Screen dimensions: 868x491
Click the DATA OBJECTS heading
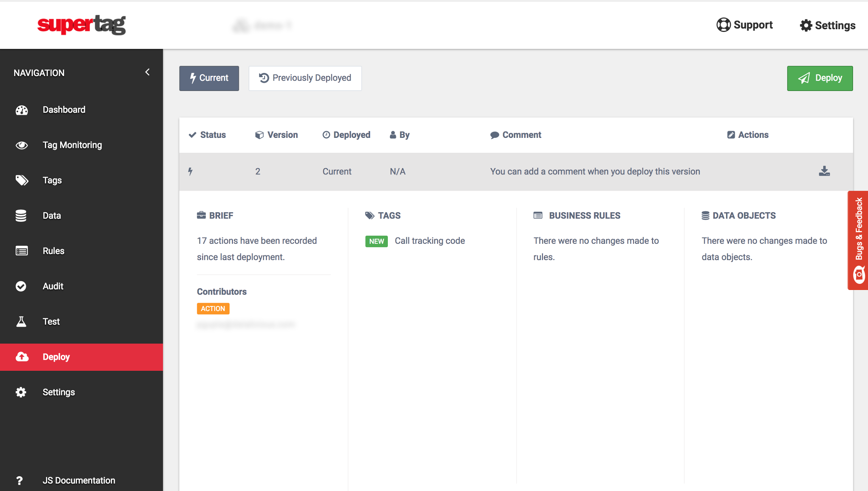pos(738,216)
